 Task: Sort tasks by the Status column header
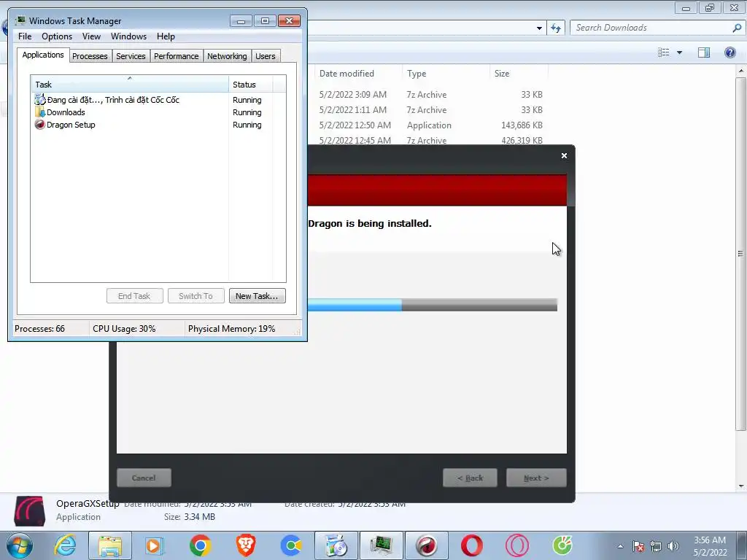pos(251,85)
